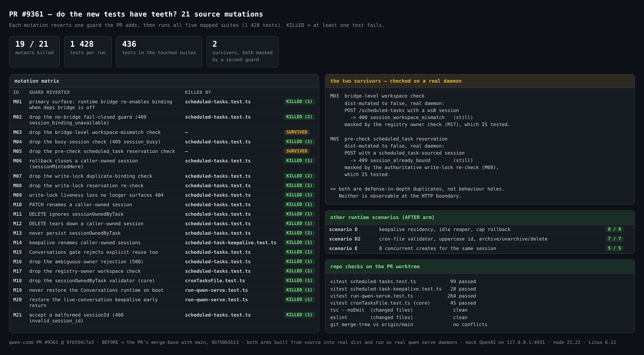Click the footer line starting 'qwen-code PR #9361'
The height and width of the screenshot is (355, 644).
tap(313, 342)
